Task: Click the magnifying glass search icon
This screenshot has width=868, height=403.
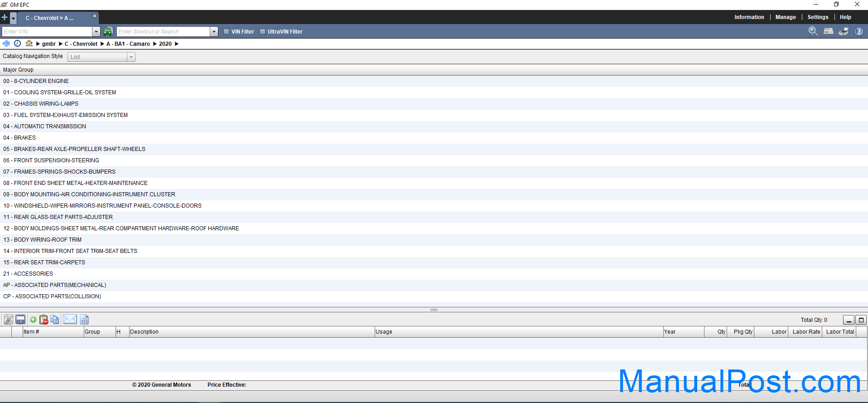Action: 813,31
